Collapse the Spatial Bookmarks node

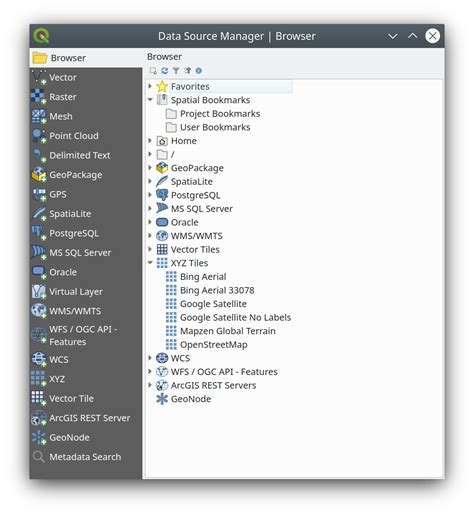pyautogui.click(x=150, y=100)
